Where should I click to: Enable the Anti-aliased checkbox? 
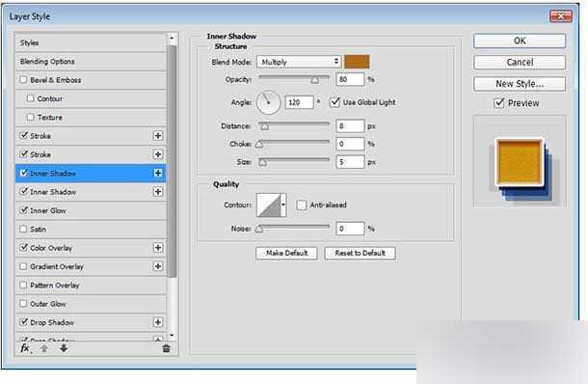click(x=301, y=205)
